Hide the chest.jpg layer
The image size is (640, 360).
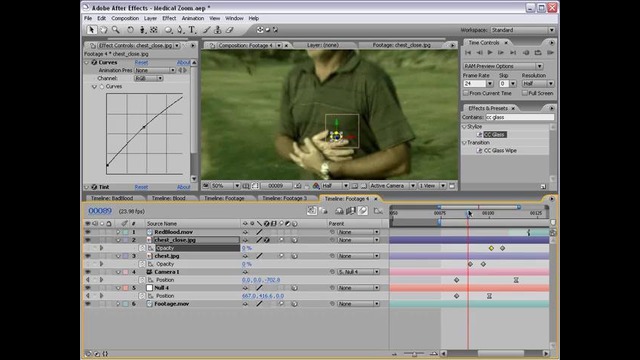point(87,256)
